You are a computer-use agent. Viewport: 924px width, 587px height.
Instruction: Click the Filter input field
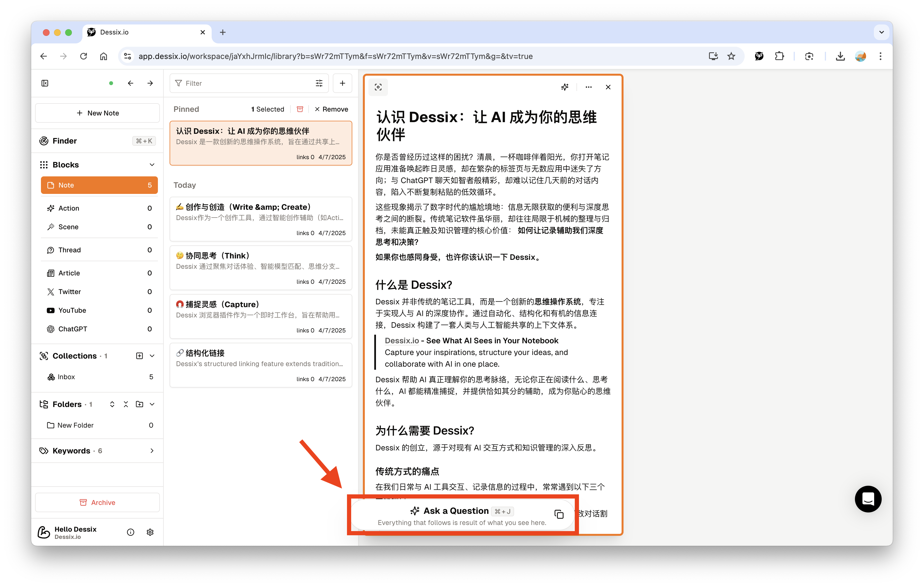(246, 83)
